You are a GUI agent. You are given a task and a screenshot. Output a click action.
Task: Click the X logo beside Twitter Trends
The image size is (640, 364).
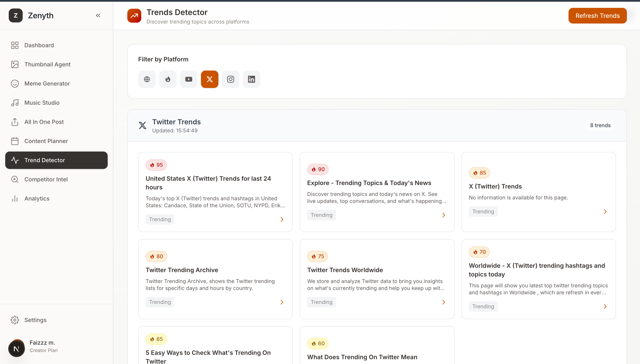[x=143, y=125]
